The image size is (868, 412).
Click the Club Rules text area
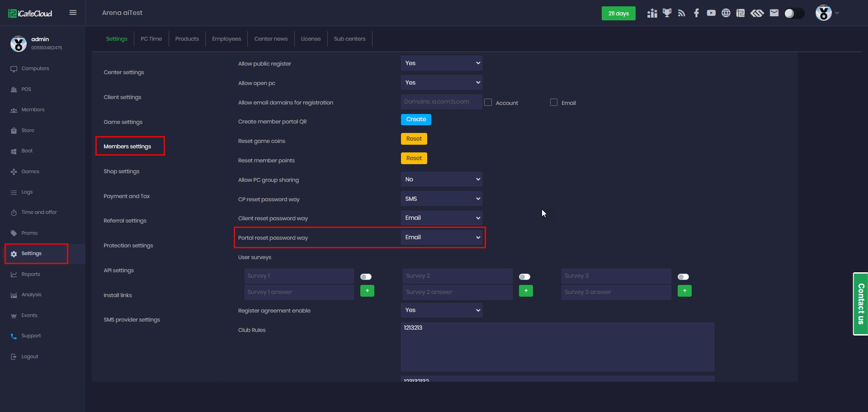(x=557, y=347)
